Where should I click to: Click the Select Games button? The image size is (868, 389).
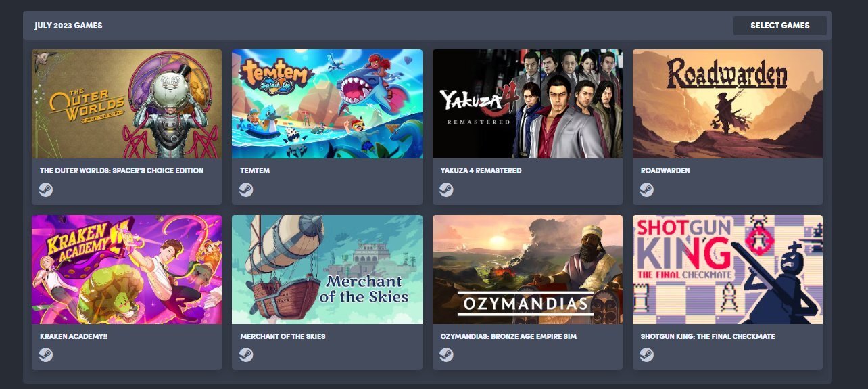coord(779,26)
